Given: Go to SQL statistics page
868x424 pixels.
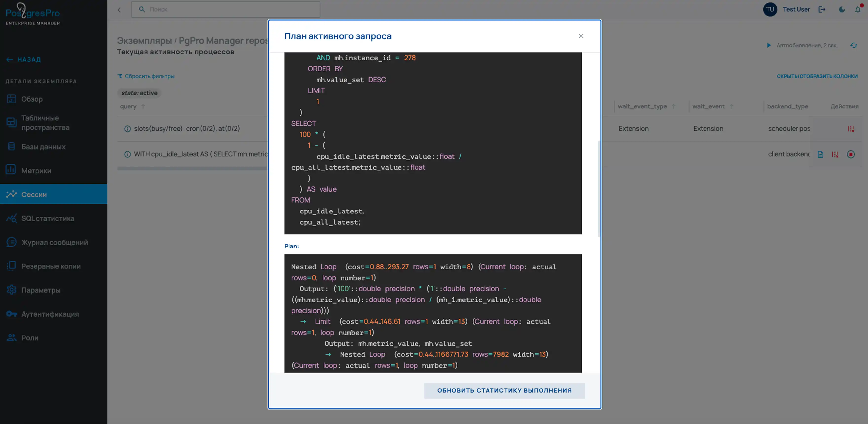Looking at the screenshot, I should tap(48, 218).
